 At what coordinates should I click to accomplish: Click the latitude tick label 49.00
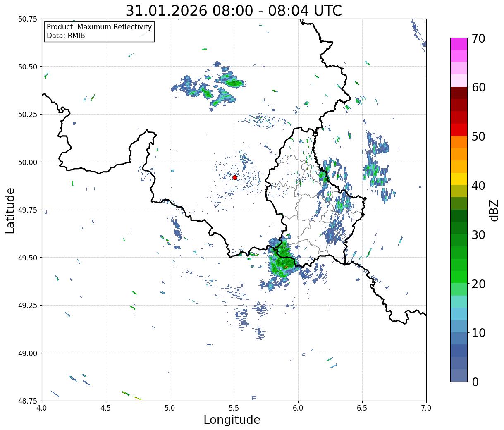click(28, 353)
